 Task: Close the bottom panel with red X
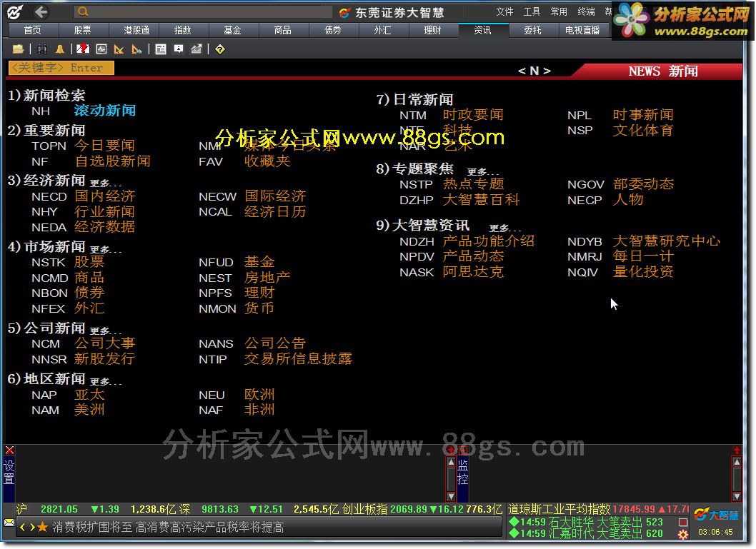point(9,450)
